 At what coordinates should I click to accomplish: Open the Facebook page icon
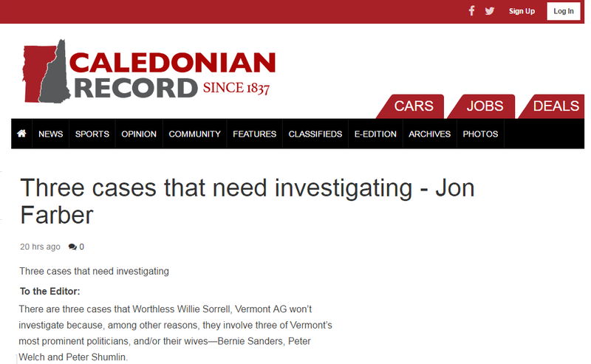click(x=471, y=11)
